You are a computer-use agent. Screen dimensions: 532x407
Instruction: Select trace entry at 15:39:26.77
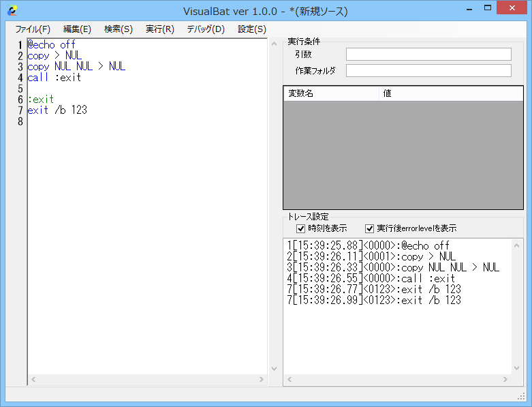click(x=374, y=289)
